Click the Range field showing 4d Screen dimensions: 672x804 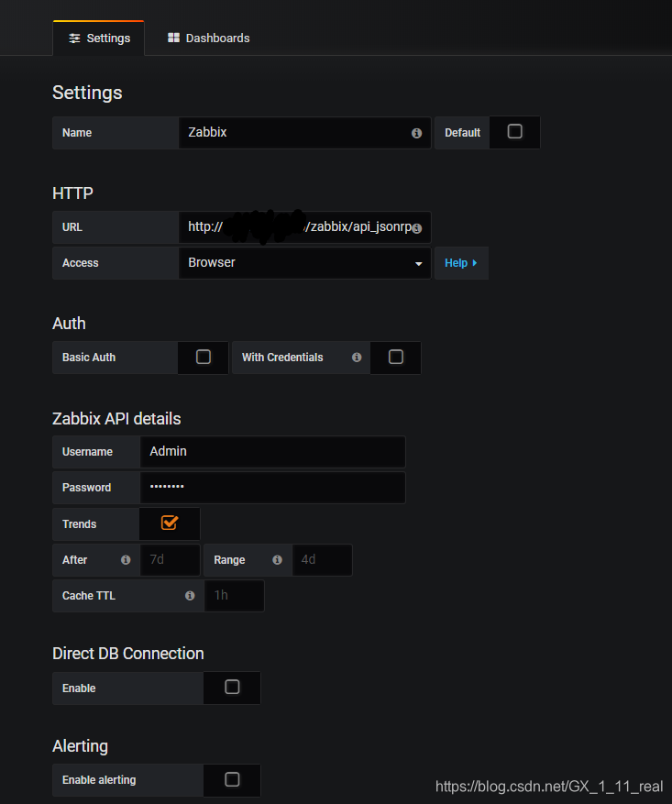[x=322, y=560]
